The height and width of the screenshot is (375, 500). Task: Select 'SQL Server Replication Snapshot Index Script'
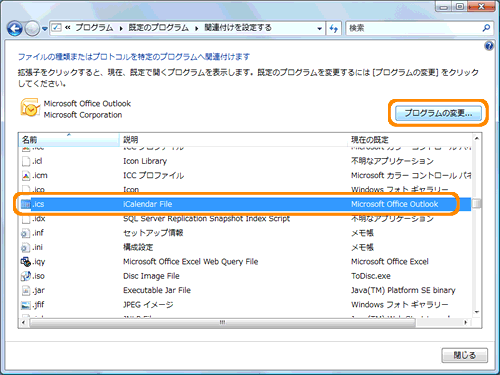(207, 219)
